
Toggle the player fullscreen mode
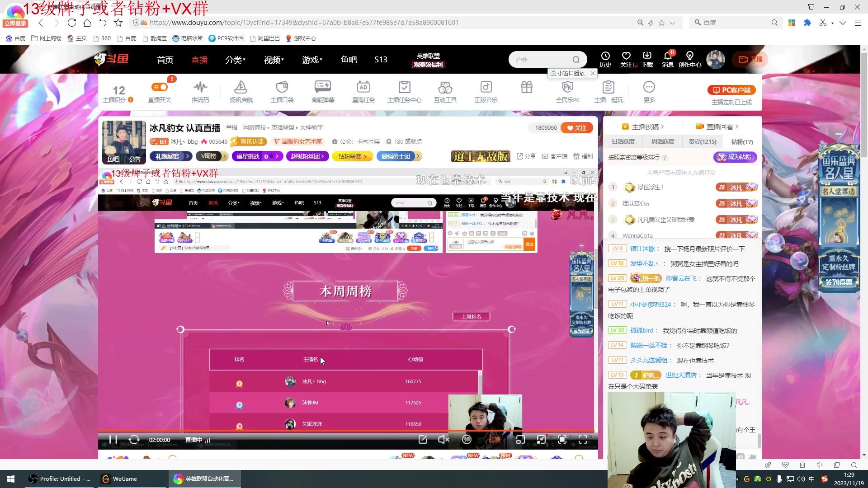pos(583,440)
